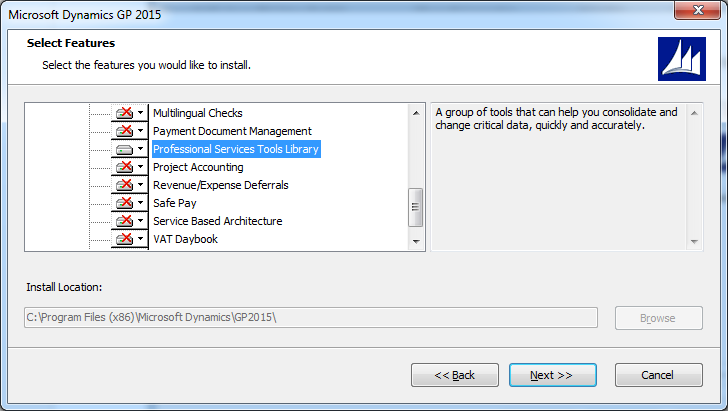
Task: Click the Multilingual Checks feature drive icon
Action: pyautogui.click(x=124, y=113)
